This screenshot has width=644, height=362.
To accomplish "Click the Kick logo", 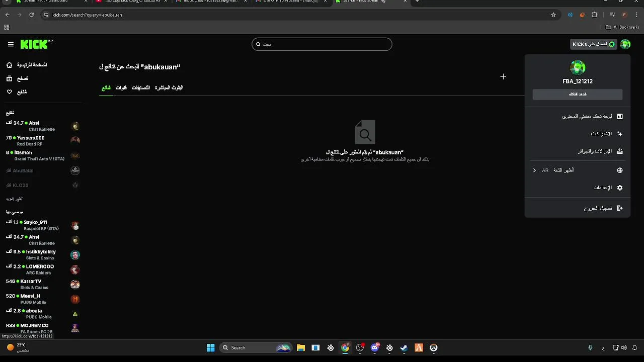I will tap(36, 44).
